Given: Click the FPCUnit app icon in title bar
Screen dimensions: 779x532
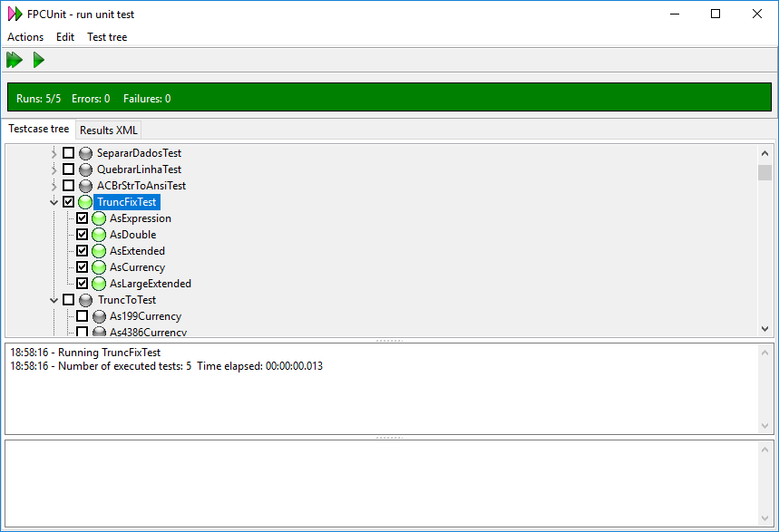Looking at the screenshot, I should [x=15, y=14].
